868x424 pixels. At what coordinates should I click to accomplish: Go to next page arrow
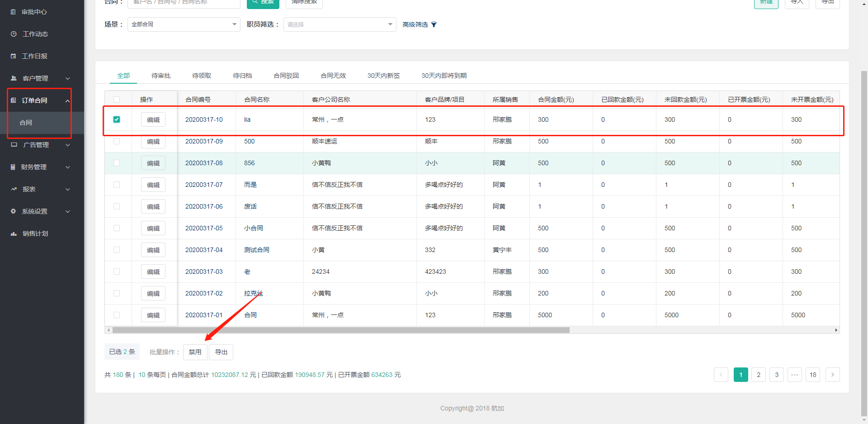[832, 375]
